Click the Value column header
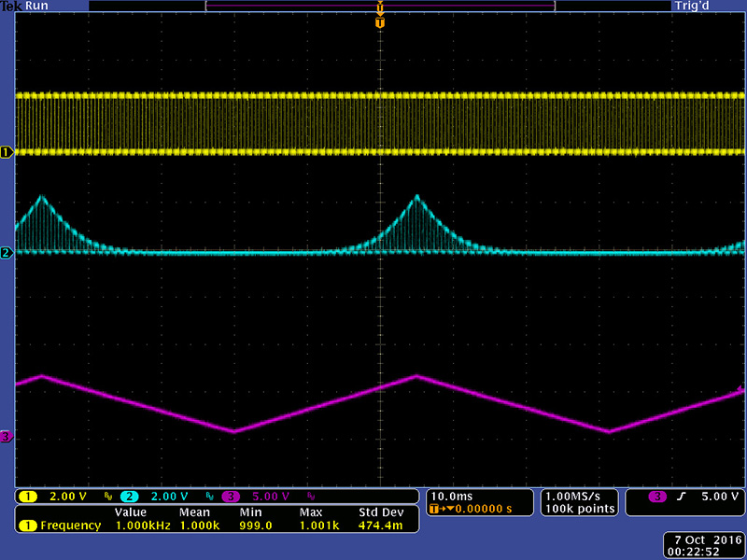The width and height of the screenshot is (747, 560). (x=130, y=512)
